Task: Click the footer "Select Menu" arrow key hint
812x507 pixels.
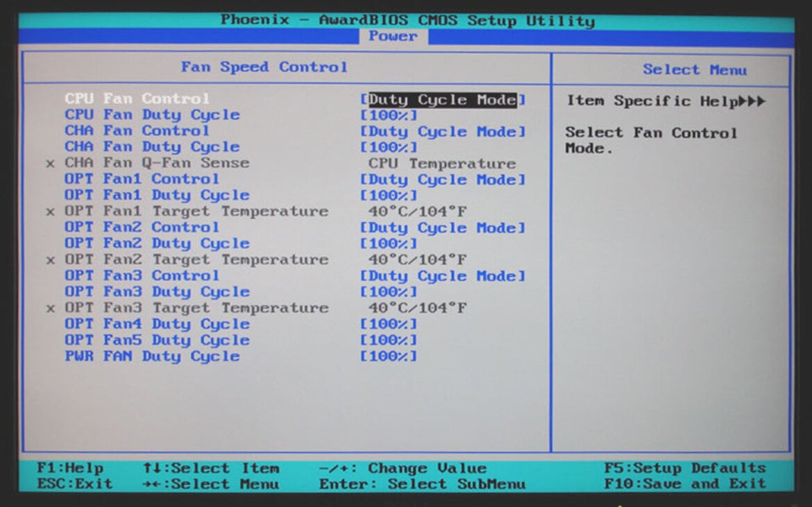Action: 211,484
